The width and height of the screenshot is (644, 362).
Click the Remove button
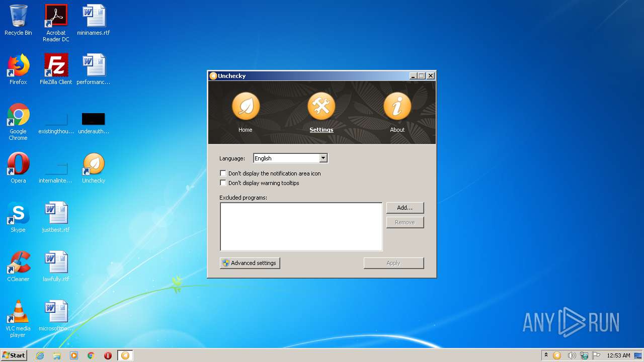click(405, 222)
